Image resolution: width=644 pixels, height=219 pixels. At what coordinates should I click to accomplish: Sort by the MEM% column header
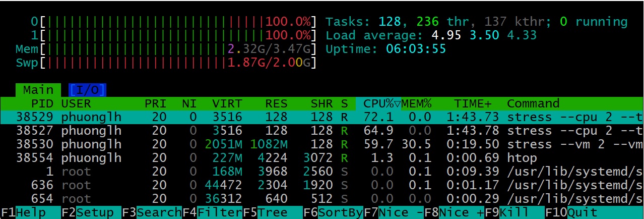[x=417, y=104]
